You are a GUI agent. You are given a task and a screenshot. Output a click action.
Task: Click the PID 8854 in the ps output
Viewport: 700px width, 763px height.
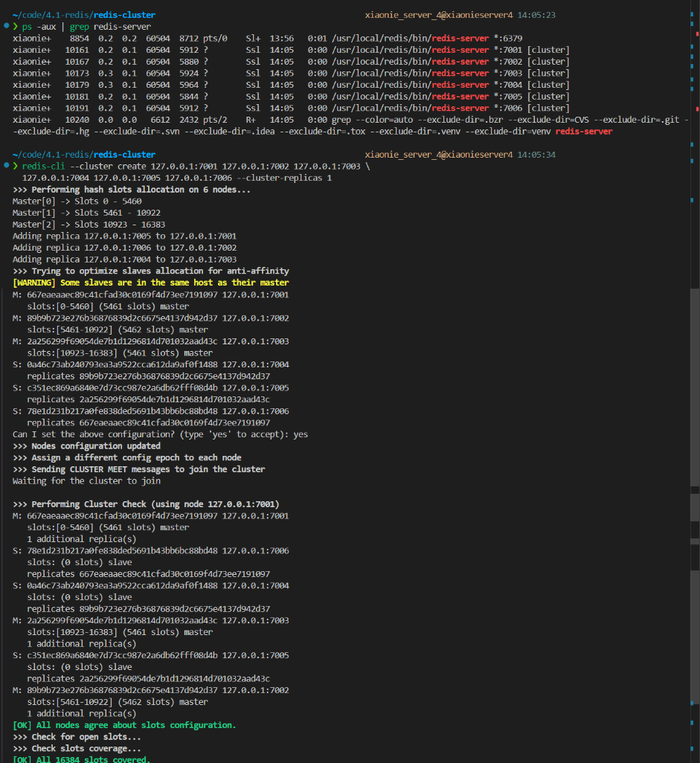coord(80,39)
